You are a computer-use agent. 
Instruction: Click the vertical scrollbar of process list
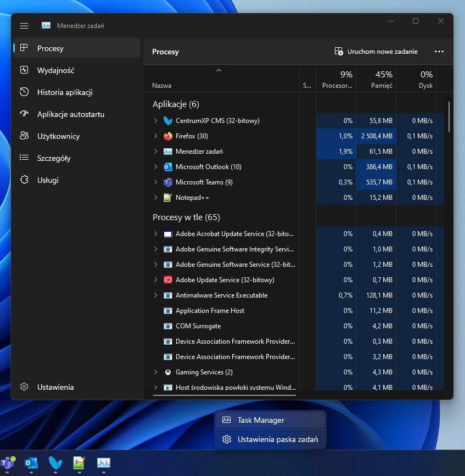click(449, 117)
